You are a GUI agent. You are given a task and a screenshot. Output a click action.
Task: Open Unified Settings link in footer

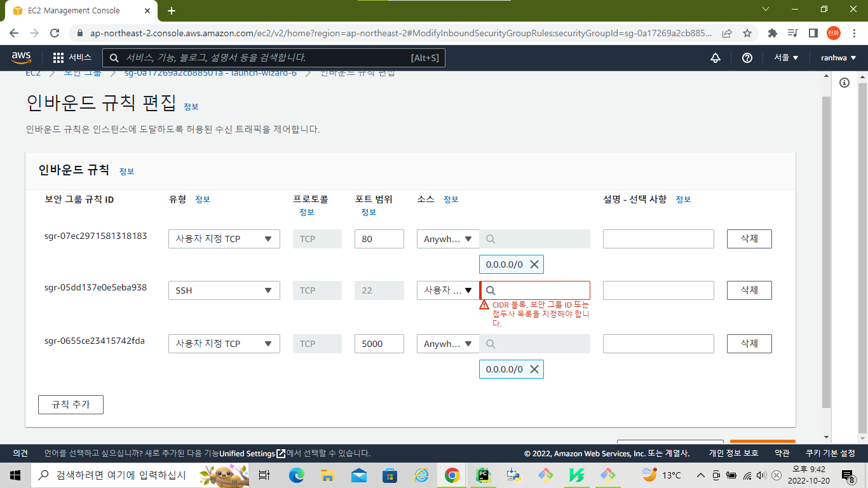click(x=252, y=454)
